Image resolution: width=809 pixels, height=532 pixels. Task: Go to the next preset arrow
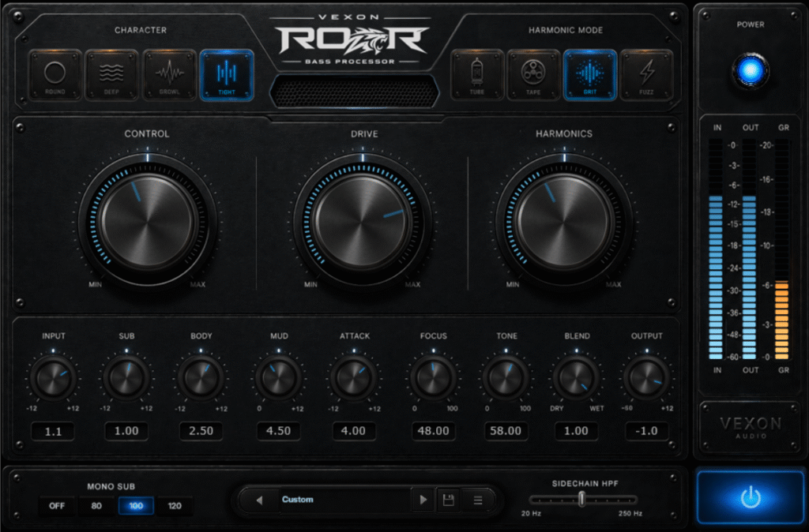pyautogui.click(x=423, y=500)
